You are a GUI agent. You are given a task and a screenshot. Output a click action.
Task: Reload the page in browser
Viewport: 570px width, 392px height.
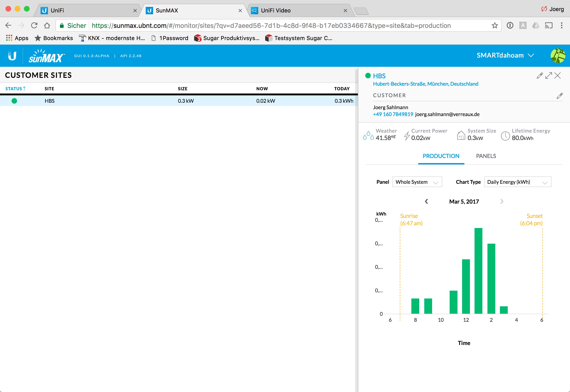[x=34, y=25]
